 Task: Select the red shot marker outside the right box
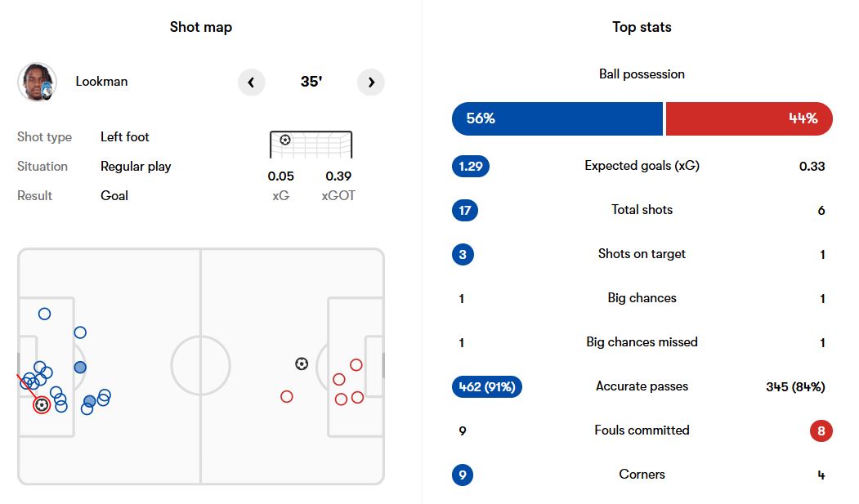[286, 396]
